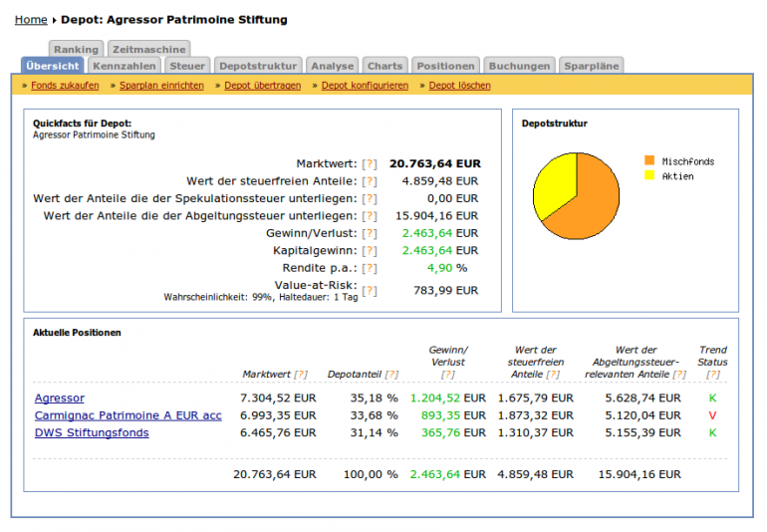Show help for Value-at-Risk
Image resolution: width=767 pixels, height=532 pixels.
click(370, 290)
